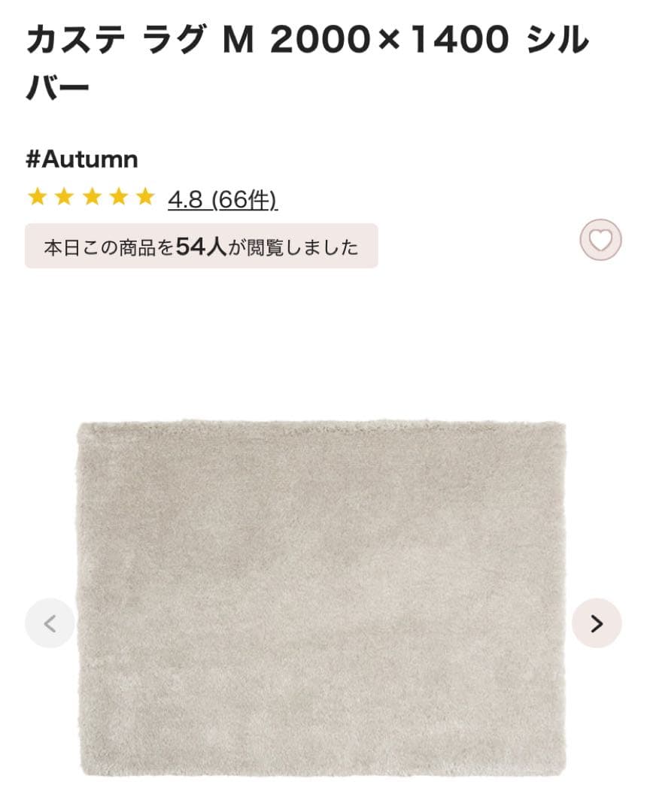The width and height of the screenshot is (647, 812).
Task: Open the (66件) review count link
Action: [245, 200]
